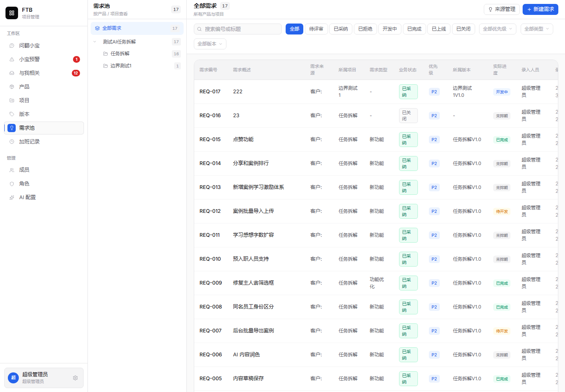Open 角色 management page

click(44, 183)
